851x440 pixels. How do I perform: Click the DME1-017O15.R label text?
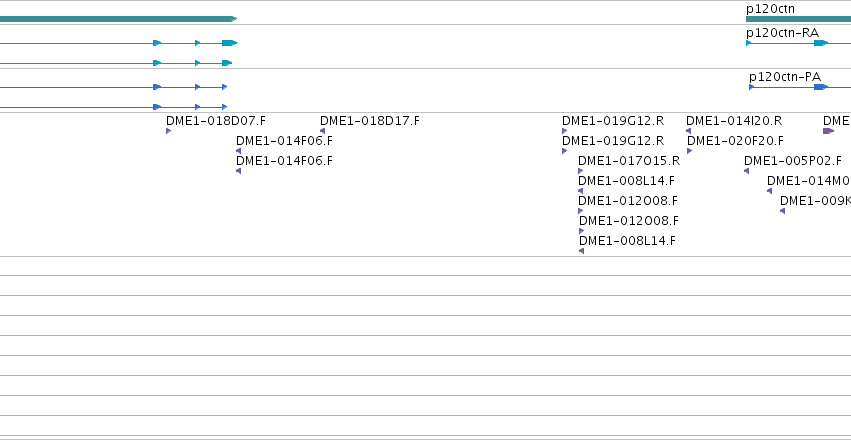pyautogui.click(x=628, y=161)
